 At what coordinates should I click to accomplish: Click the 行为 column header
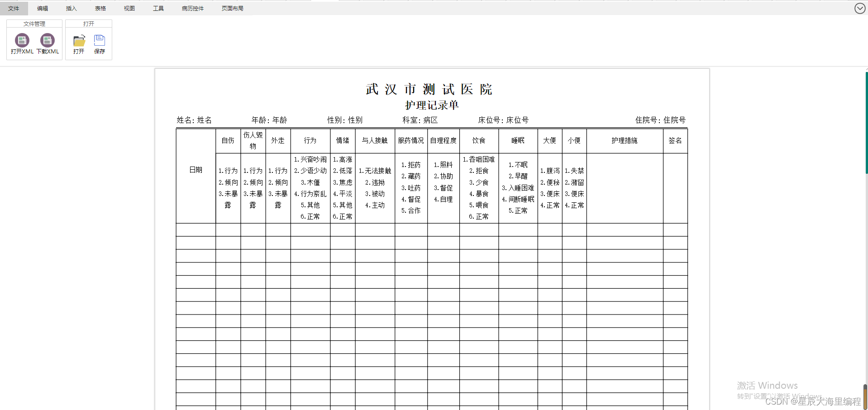(x=310, y=141)
